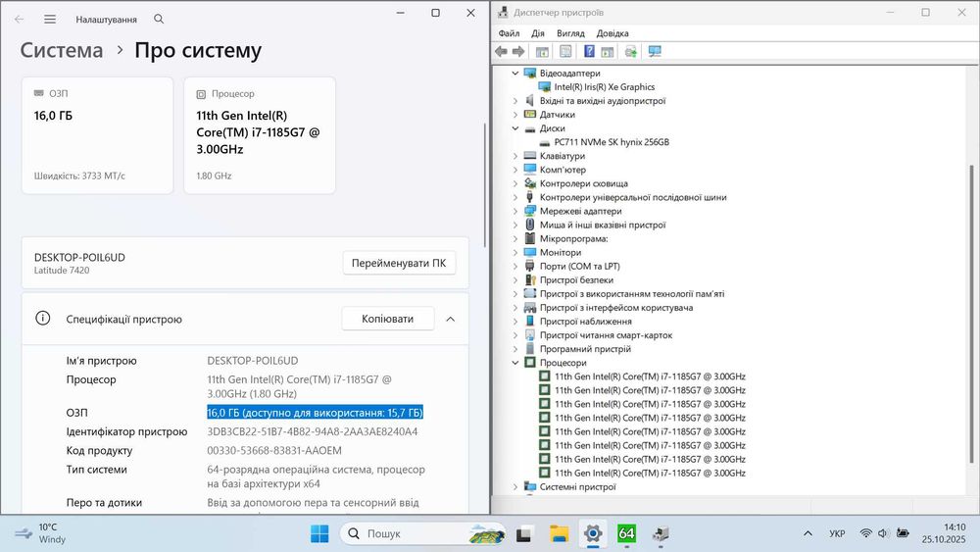
Task: Select PC711 NVMe SK hynix 256GB disk
Action: [x=612, y=142]
